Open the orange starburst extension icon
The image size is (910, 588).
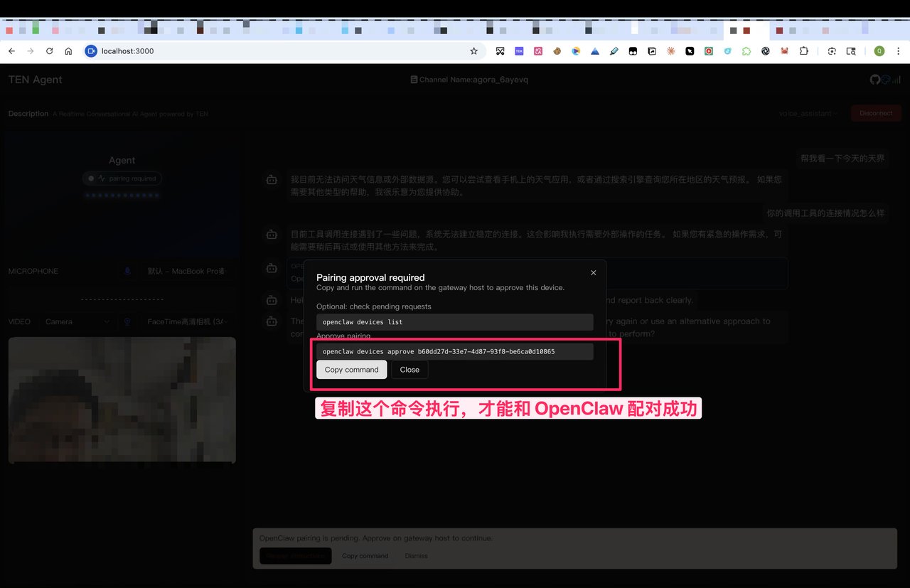[670, 51]
